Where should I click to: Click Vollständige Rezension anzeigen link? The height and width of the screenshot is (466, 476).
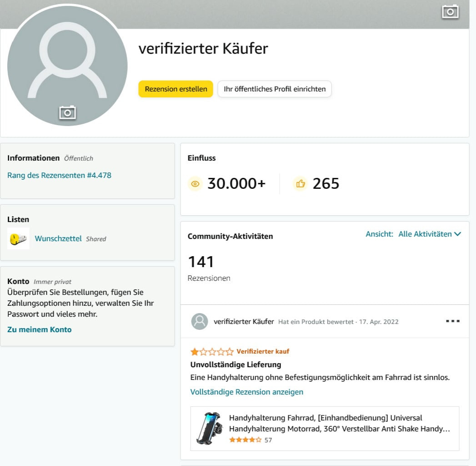(x=247, y=392)
